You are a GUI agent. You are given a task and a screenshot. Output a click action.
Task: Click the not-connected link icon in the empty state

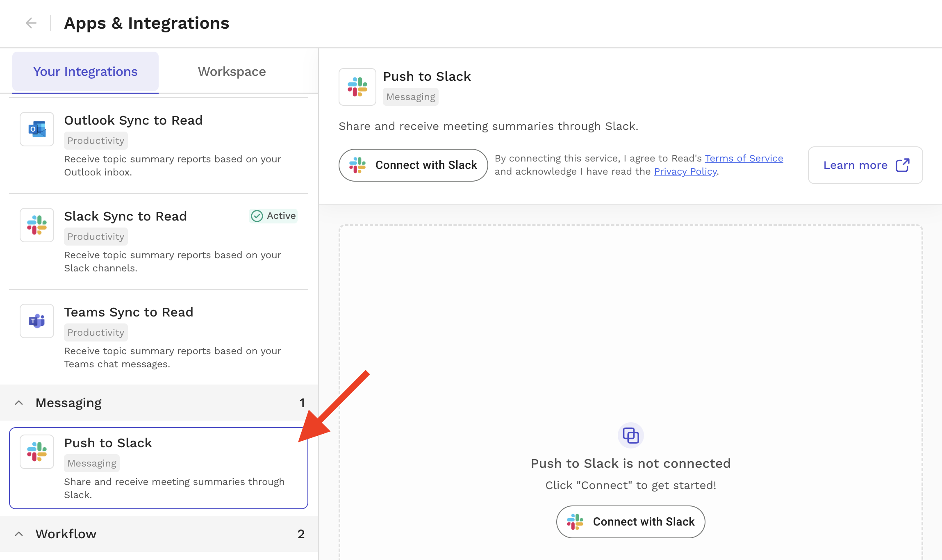pos(631,435)
